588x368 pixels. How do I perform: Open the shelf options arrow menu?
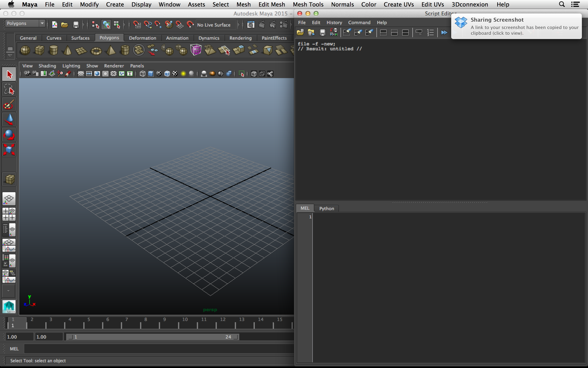point(10,56)
